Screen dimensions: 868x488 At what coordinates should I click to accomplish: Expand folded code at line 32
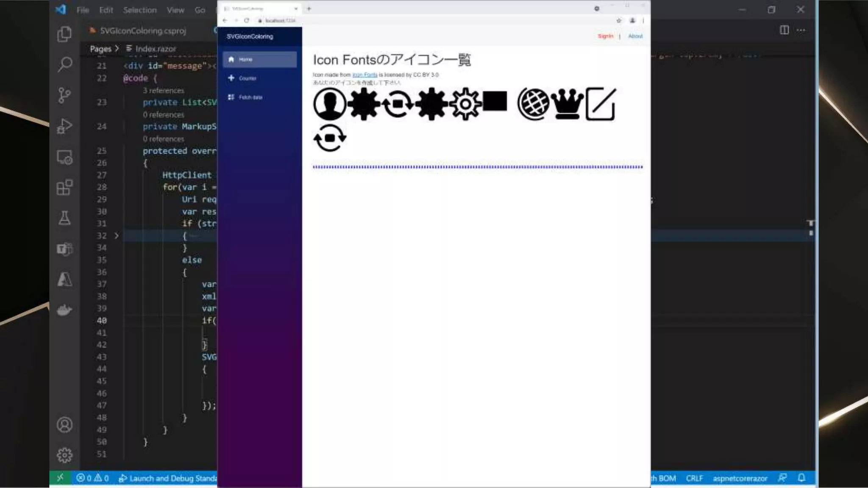pos(117,236)
